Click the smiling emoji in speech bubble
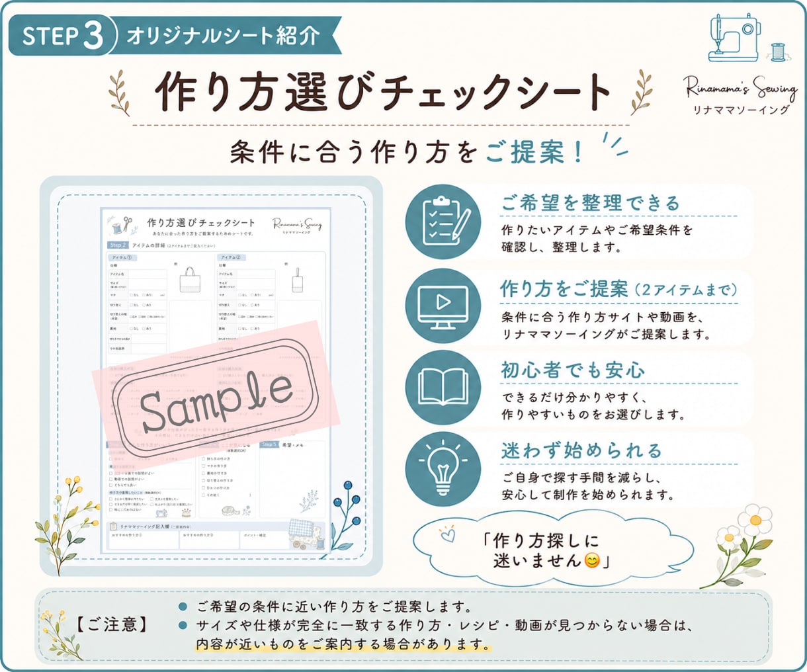807x672 pixels. (x=592, y=561)
